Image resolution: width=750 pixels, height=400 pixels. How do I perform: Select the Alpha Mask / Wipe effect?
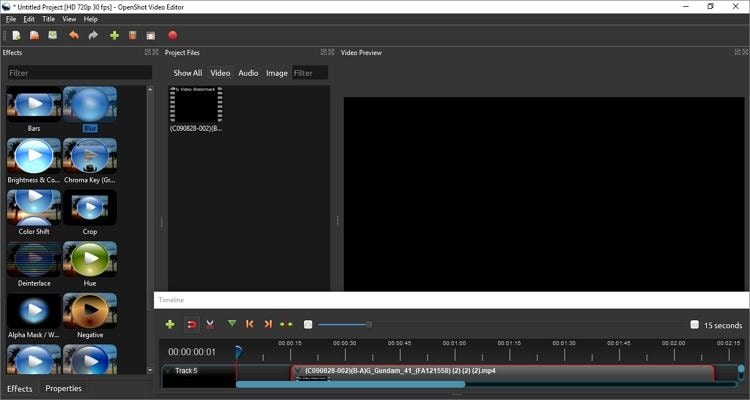[x=34, y=316]
